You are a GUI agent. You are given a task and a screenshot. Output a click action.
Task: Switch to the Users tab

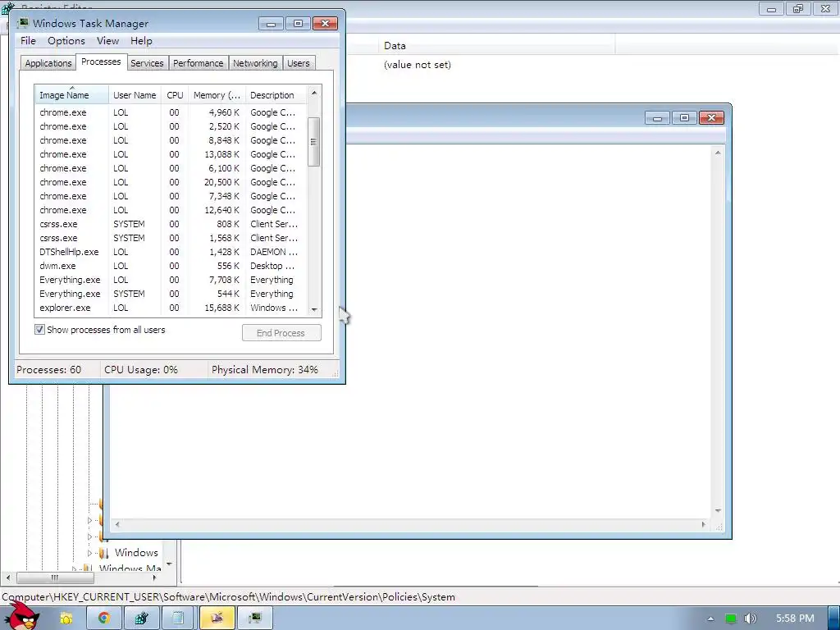click(299, 63)
